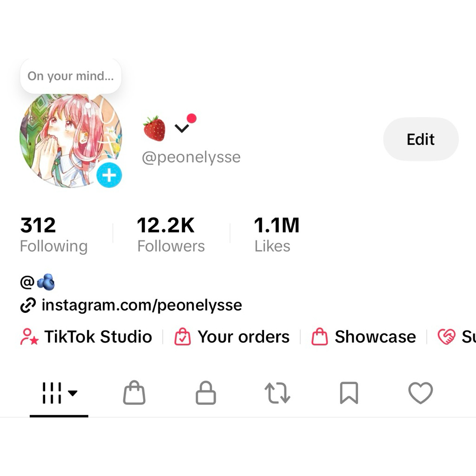The image size is (476, 476).
Task: Open the video sorting dropdown on the grid tab
Action: tap(73, 393)
